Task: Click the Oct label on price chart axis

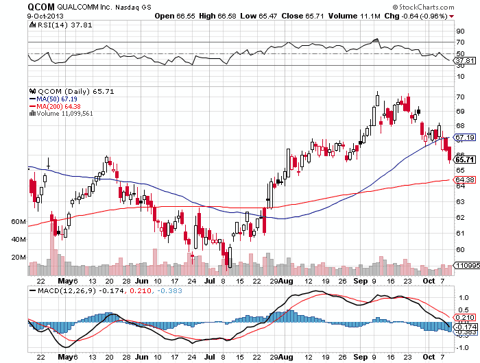Action: click(x=429, y=281)
